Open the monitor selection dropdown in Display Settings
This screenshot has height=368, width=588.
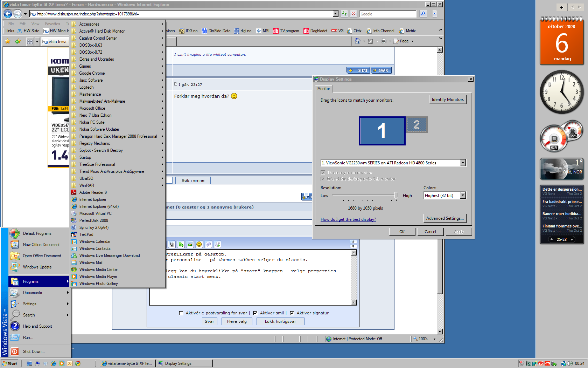[463, 163]
